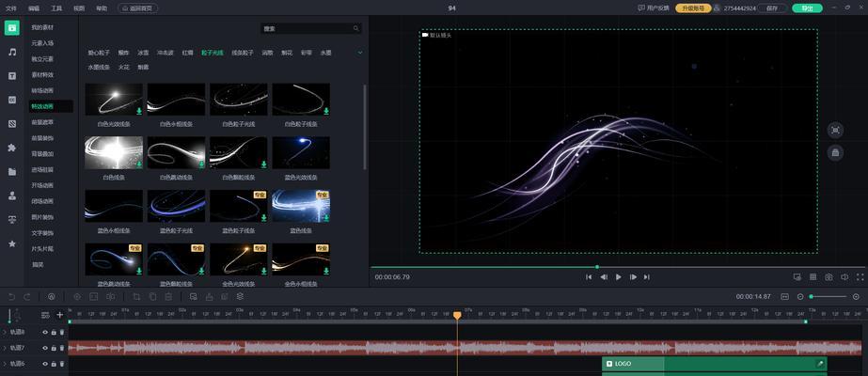This screenshot has width=868, height=376.
Task: Select the 特效动画 category in sidebar list
Action: [51, 106]
